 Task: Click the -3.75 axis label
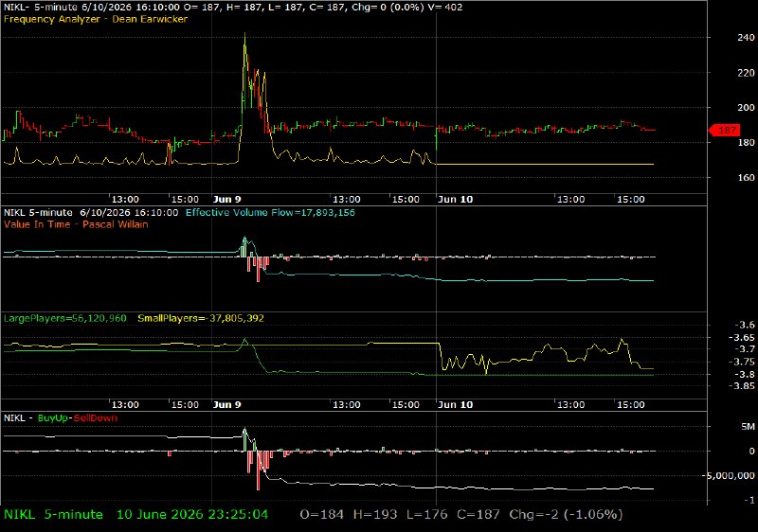742,362
